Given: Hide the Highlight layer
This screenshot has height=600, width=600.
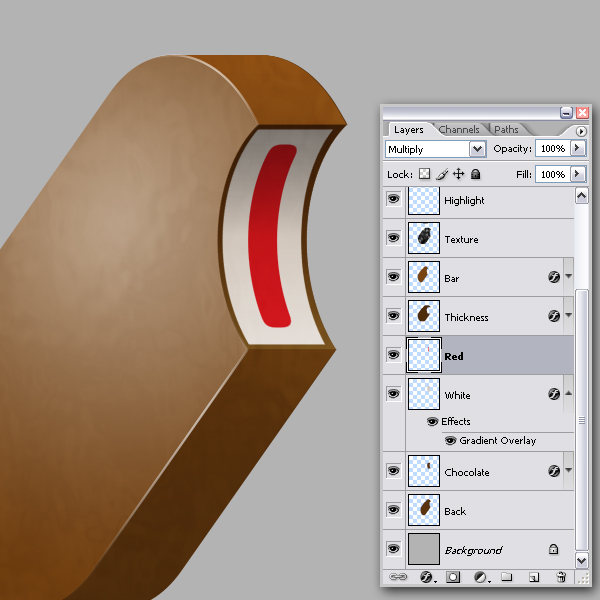Looking at the screenshot, I should click(393, 199).
